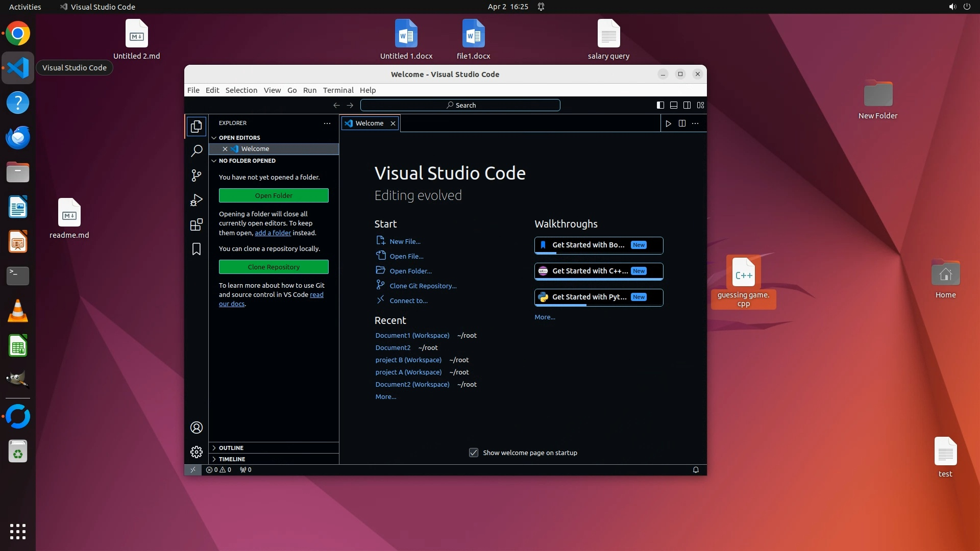Image resolution: width=980 pixels, height=551 pixels.
Task: Click the green Open Folder button
Action: [x=274, y=195]
